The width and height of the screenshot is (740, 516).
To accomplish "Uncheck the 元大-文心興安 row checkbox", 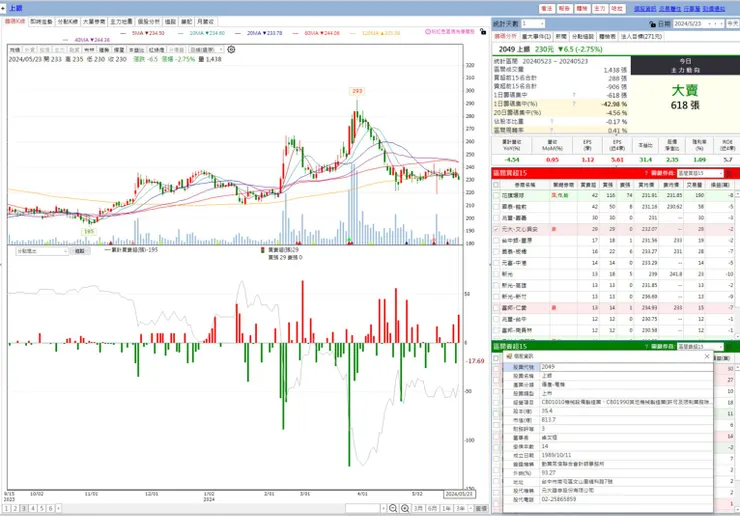I will point(496,229).
